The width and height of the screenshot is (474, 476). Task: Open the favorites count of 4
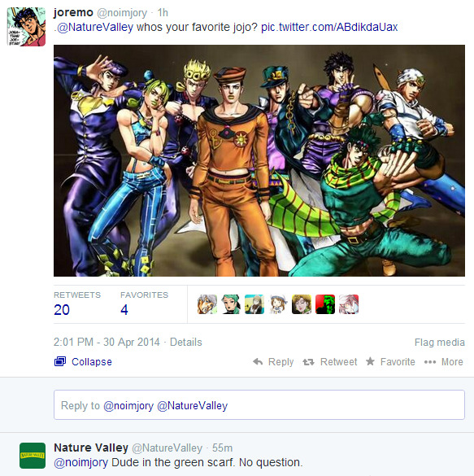click(124, 310)
